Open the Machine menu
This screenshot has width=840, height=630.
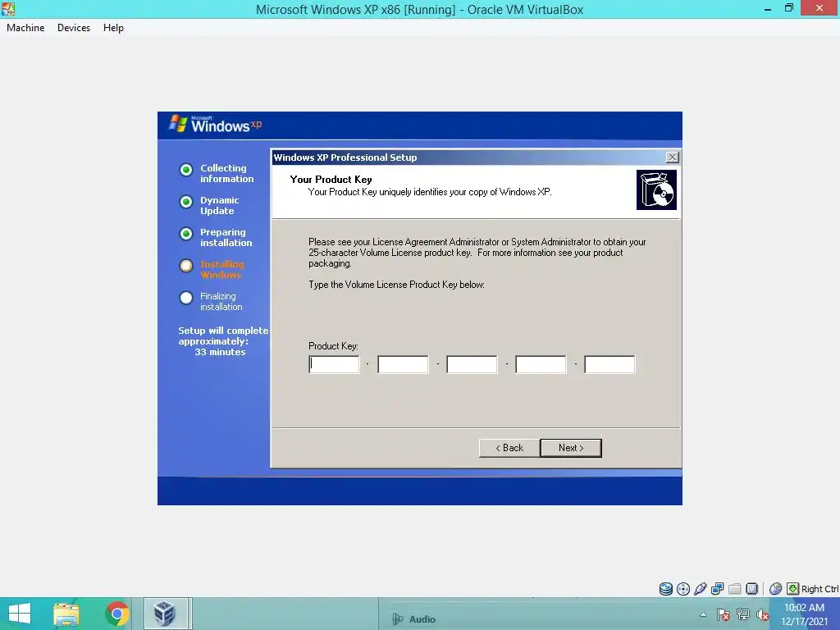(x=25, y=28)
